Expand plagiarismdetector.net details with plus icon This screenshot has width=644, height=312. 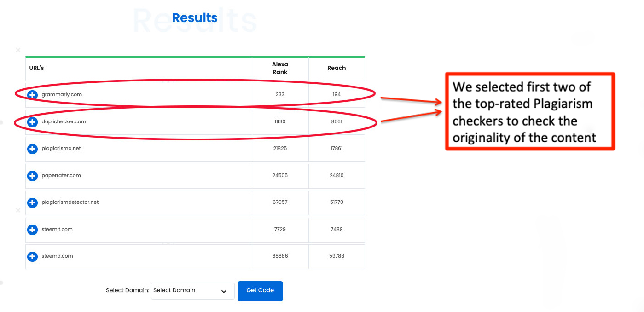coord(32,202)
